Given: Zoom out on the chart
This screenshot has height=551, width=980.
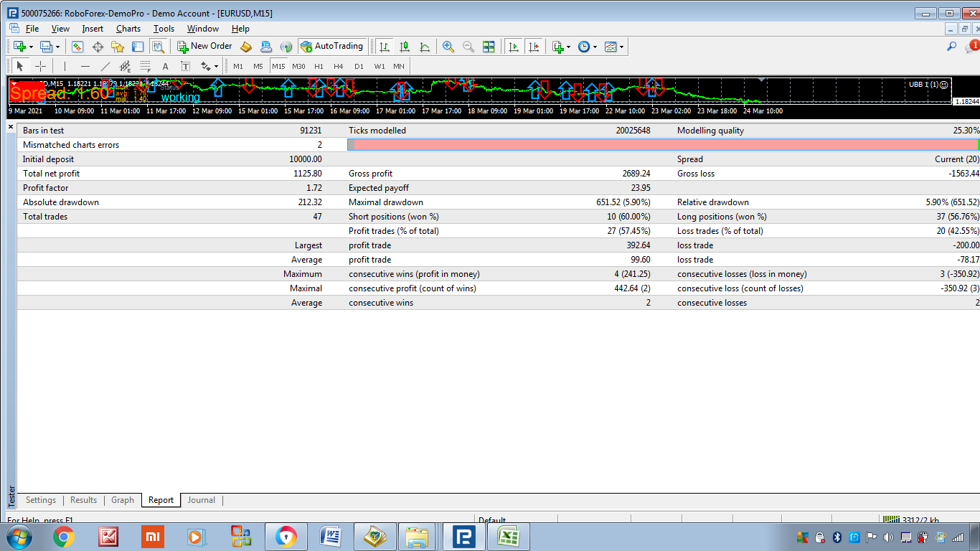Looking at the screenshot, I should [468, 47].
